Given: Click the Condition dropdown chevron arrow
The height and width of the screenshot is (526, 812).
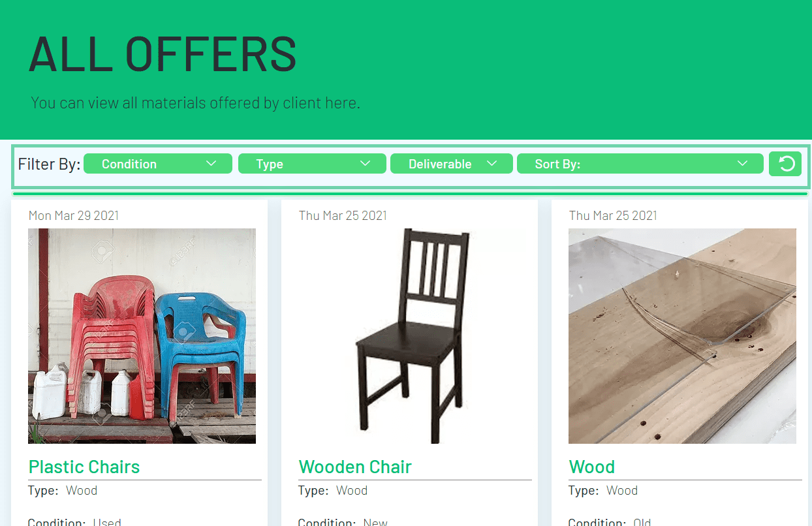Looking at the screenshot, I should [211, 163].
